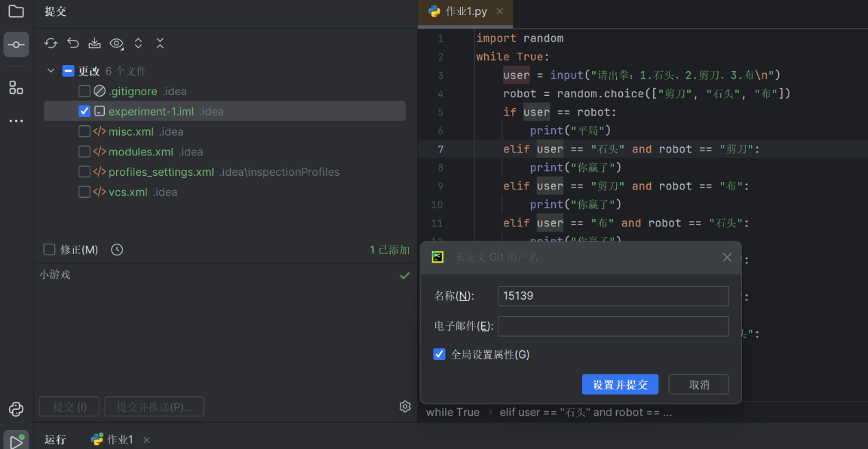This screenshot has width=868, height=449.
Task: Switch to the 作业1.py editor tab
Action: click(x=459, y=12)
